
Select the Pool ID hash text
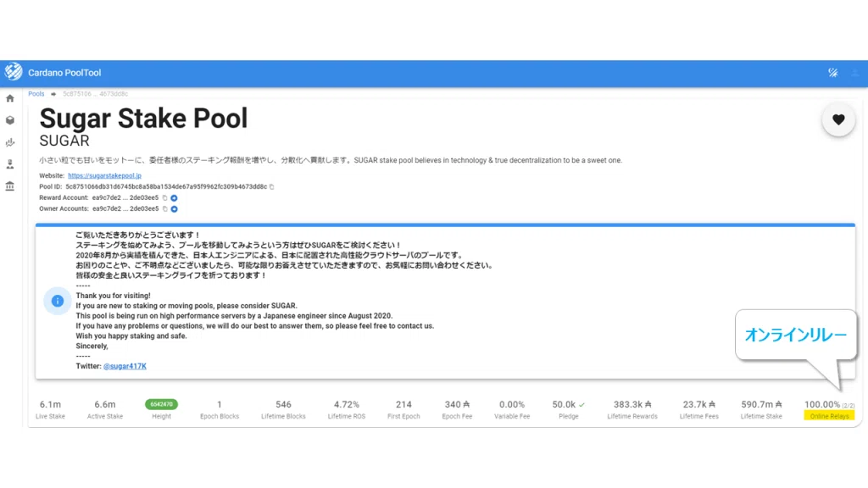tap(166, 187)
